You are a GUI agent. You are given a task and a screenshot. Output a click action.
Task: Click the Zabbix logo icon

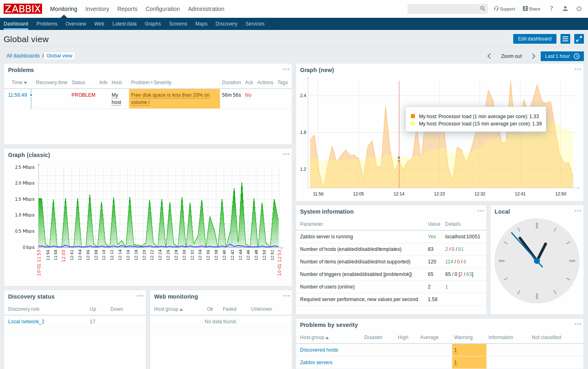pyautogui.click(x=23, y=8)
